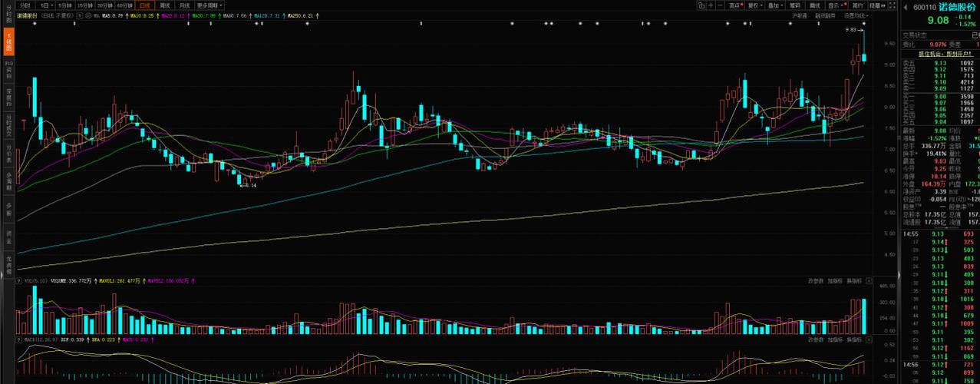The width and height of the screenshot is (980, 384).
Task: Click the 融资融券 tag
Action: [825, 15]
